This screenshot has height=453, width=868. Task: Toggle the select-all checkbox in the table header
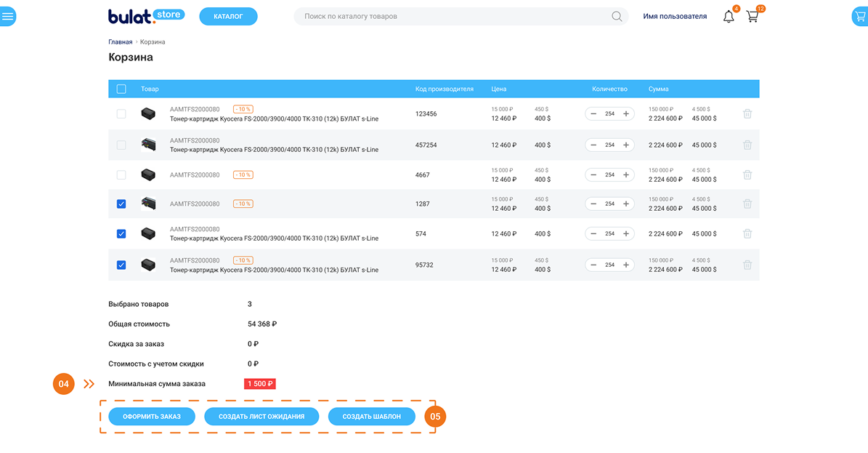[x=121, y=89]
